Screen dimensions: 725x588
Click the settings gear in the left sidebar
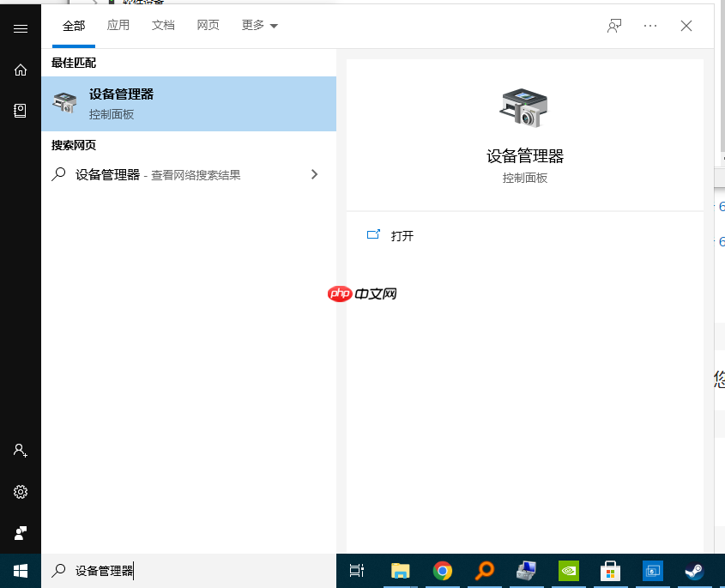tap(20, 492)
